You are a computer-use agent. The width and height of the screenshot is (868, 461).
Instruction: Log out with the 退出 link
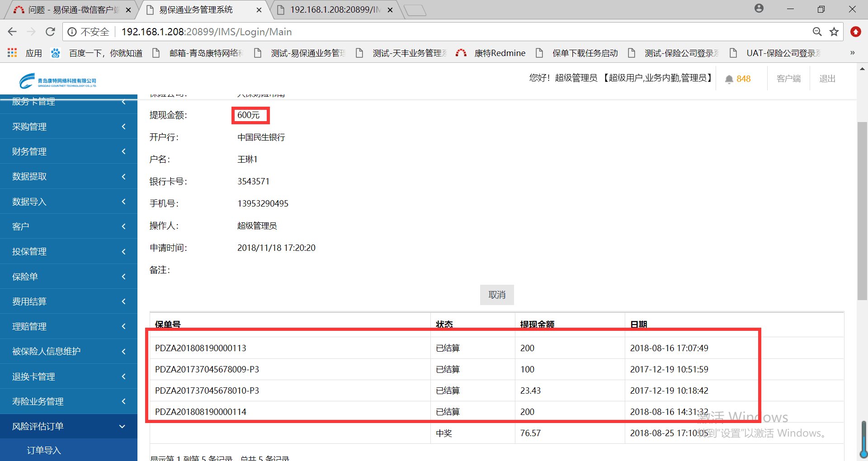point(827,79)
